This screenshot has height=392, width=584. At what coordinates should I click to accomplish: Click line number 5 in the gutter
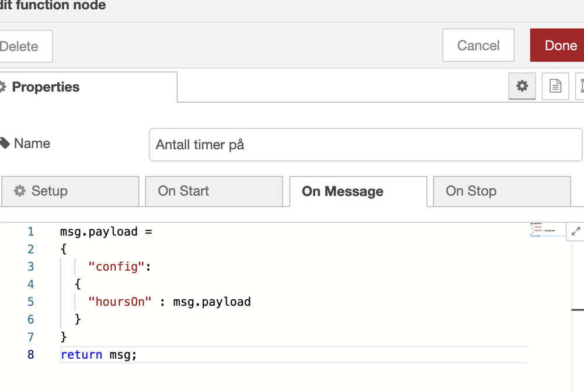coord(30,302)
